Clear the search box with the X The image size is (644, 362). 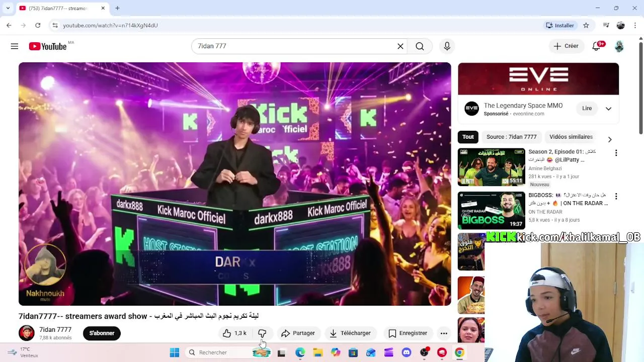pos(400,46)
